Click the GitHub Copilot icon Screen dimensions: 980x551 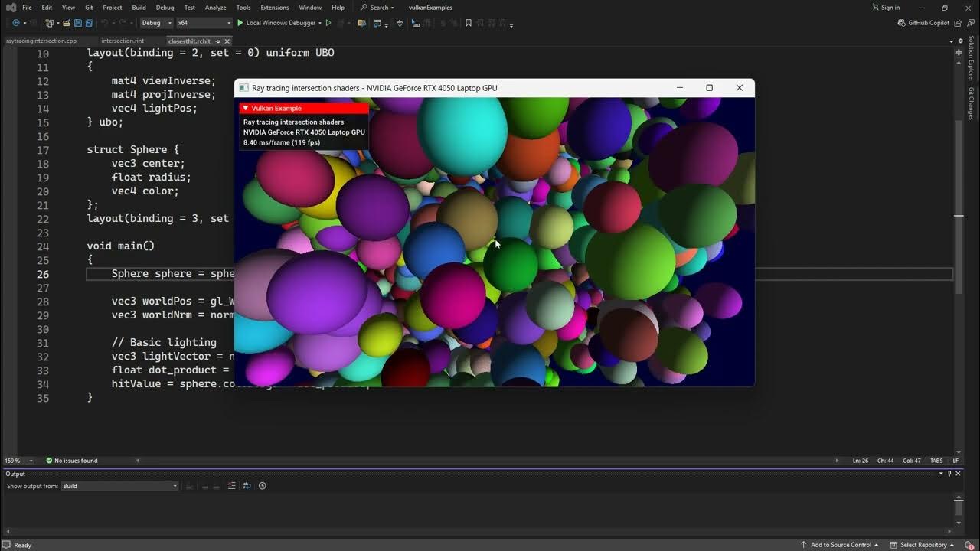901,23
